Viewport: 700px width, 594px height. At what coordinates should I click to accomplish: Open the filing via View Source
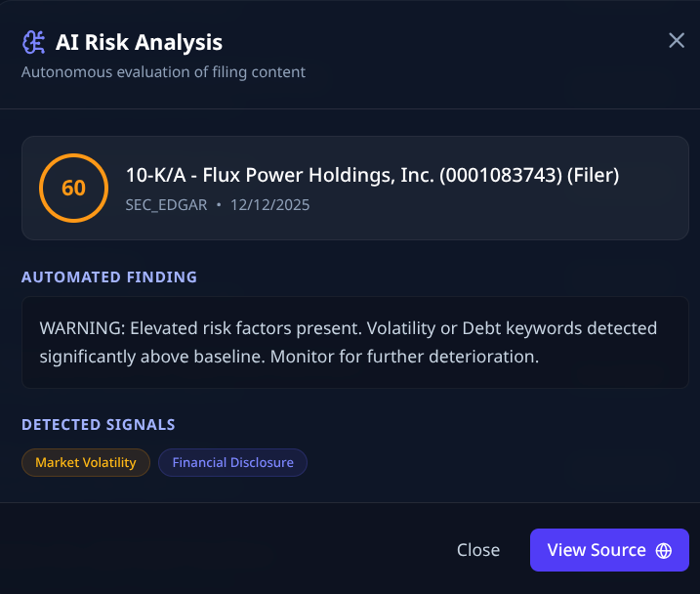[597, 550]
